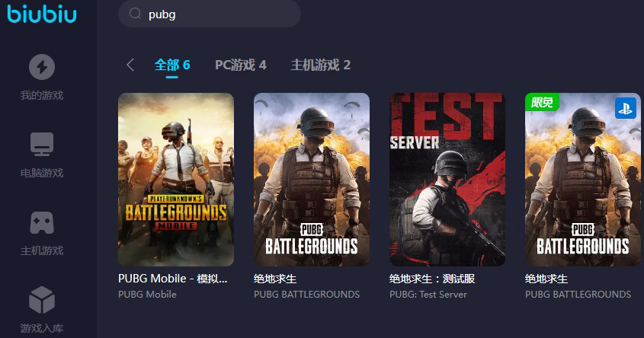Click the biubiu logo
Screen dimensions: 644x338
click(42, 14)
